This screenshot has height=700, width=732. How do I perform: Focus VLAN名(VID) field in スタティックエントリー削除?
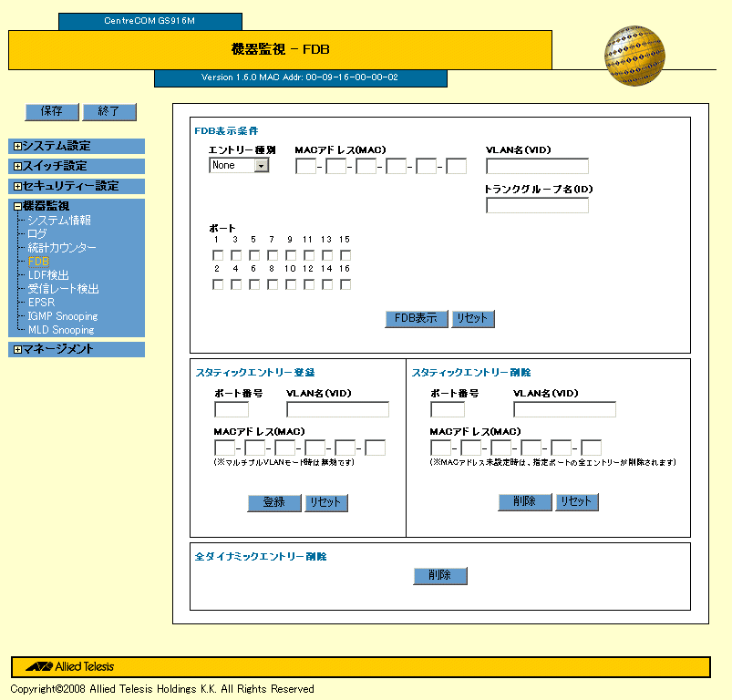[x=564, y=409]
